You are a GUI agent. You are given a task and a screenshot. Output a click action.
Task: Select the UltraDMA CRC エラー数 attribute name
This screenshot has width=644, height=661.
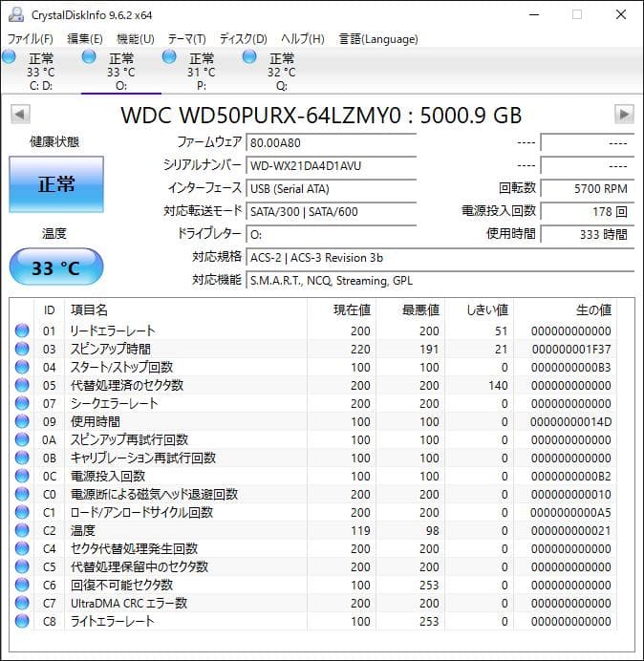pyautogui.click(x=129, y=603)
